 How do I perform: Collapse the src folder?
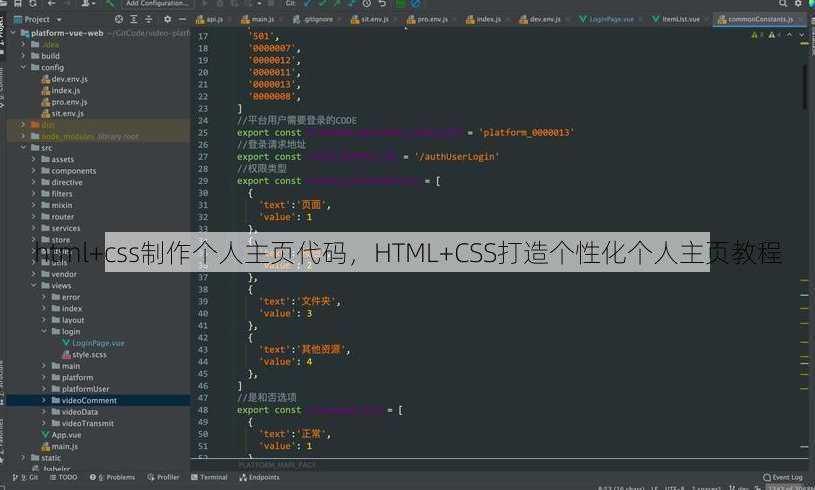pyautogui.click(x=23, y=148)
